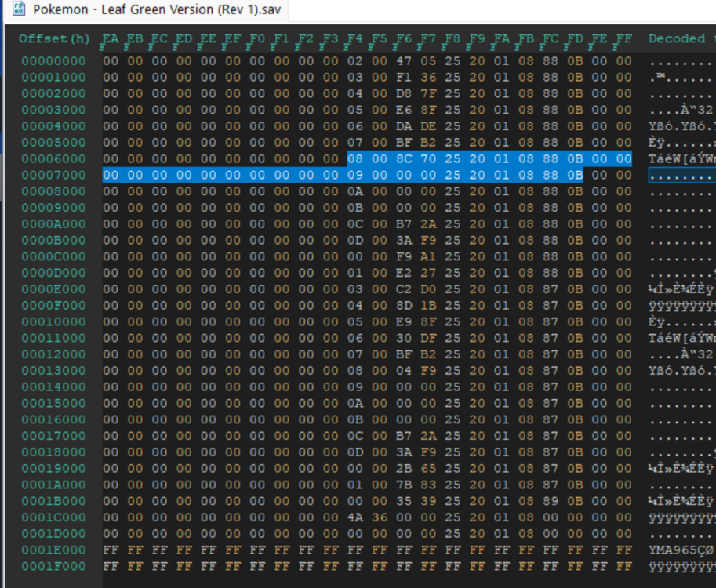
Task: Select offset row 00006000 label
Action: click(x=53, y=159)
